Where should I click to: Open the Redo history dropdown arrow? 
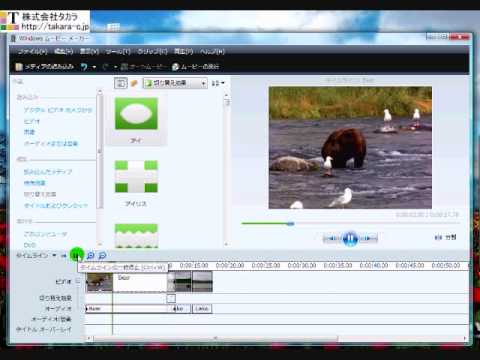coord(115,67)
